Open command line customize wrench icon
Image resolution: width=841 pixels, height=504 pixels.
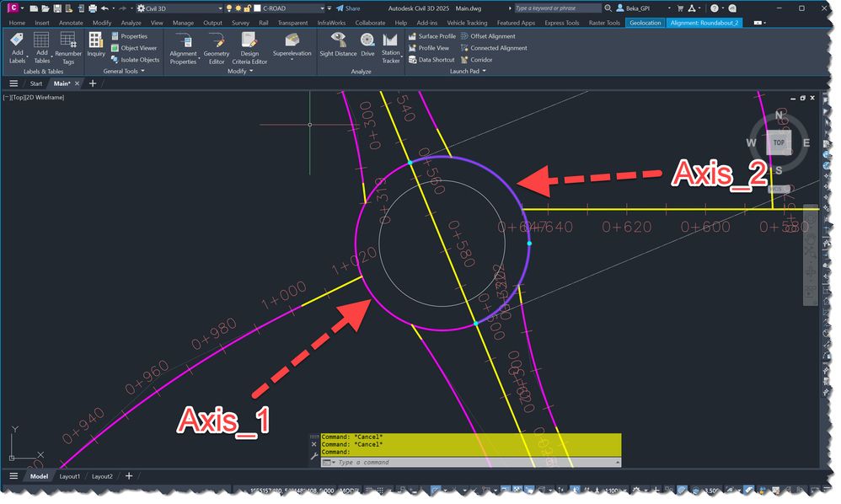coord(313,457)
